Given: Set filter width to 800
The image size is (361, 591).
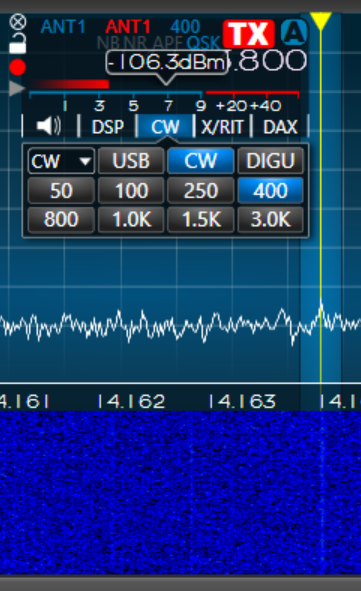Looking at the screenshot, I should coord(61,219).
